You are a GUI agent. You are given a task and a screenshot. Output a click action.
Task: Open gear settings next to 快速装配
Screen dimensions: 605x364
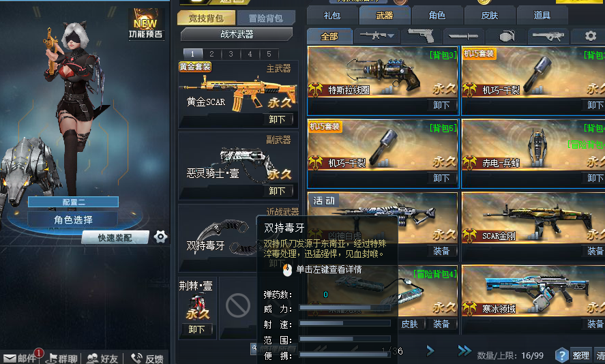pyautogui.click(x=160, y=237)
